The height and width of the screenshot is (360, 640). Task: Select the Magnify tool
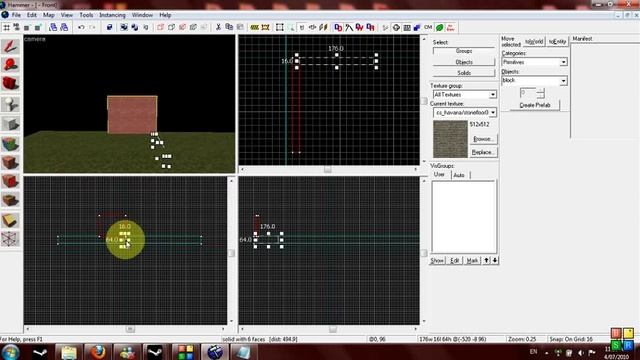[x=10, y=65]
